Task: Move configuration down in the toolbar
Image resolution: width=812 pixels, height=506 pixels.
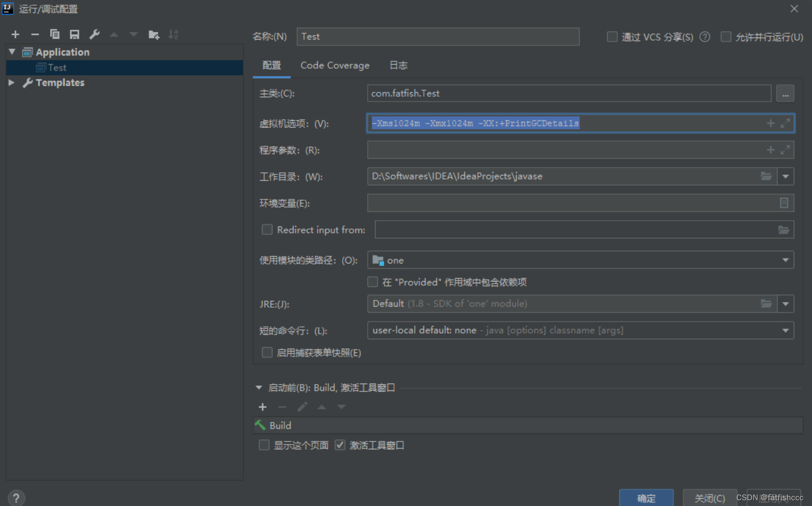Action: (x=134, y=34)
